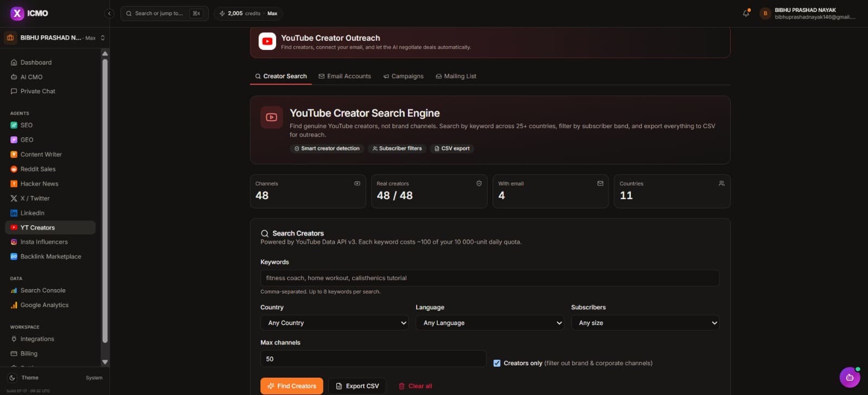
Task: Focus the Search or jump to field
Action: [165, 14]
